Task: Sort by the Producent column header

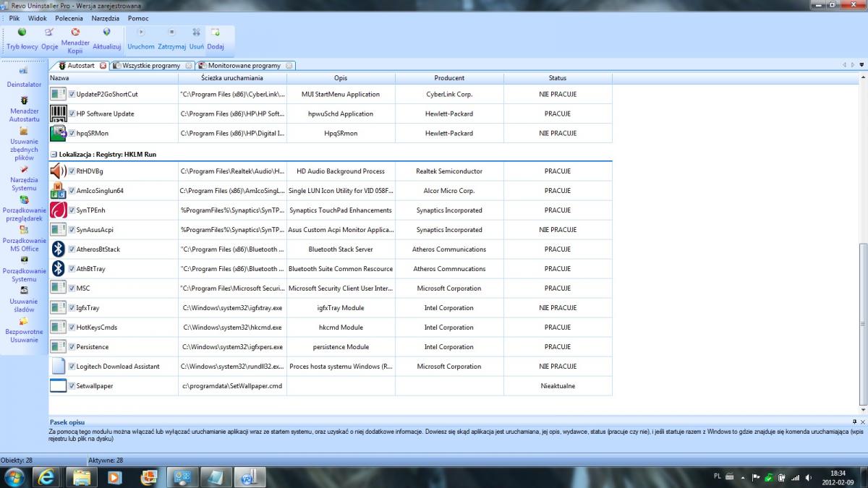Action: click(449, 77)
